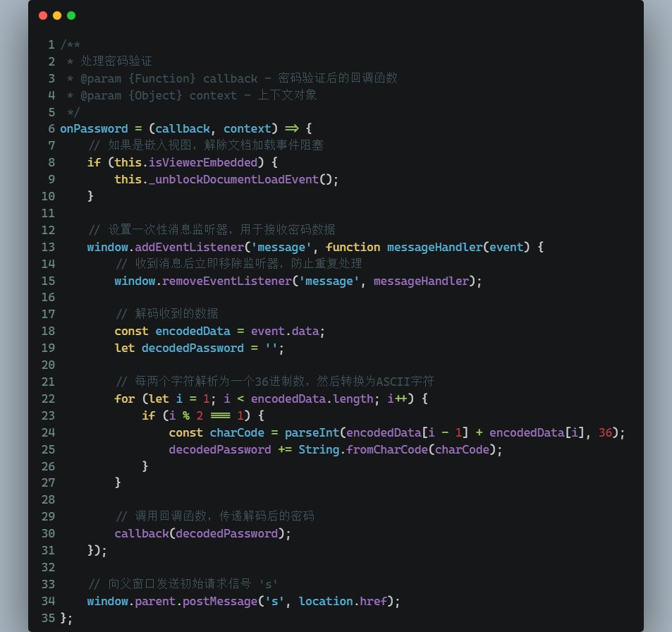The image size is (672, 632).
Task: Click the number 36 radix argument
Action: pos(605,432)
